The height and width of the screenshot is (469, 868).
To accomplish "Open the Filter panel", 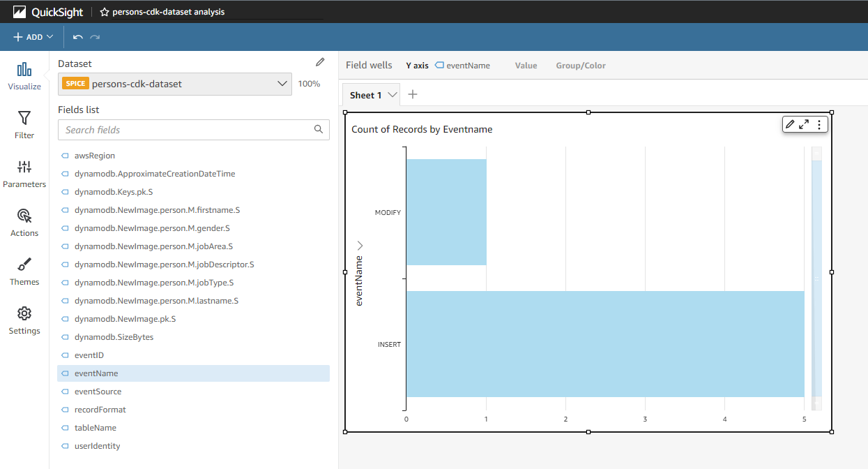I will 24,124.
